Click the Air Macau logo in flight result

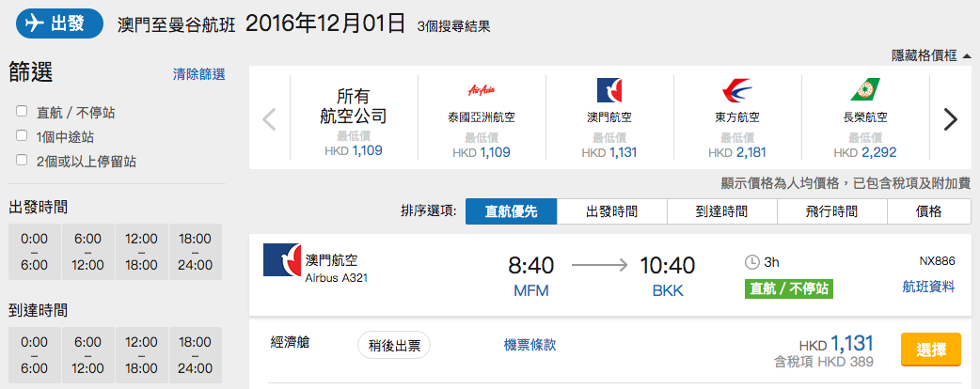point(280,260)
